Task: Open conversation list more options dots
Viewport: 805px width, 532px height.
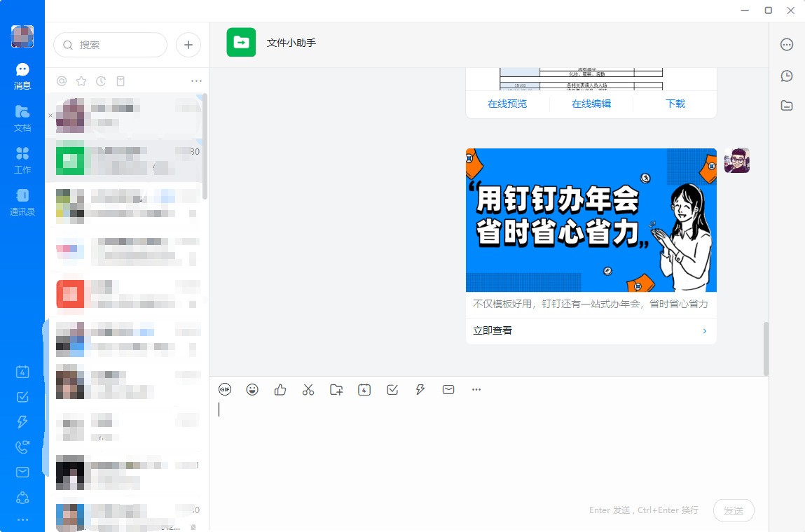Action: tap(196, 81)
